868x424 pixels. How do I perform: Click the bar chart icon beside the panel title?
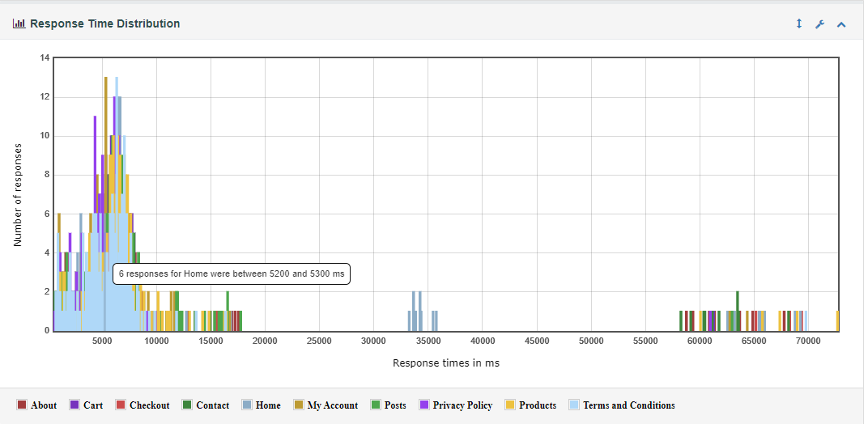(x=19, y=23)
